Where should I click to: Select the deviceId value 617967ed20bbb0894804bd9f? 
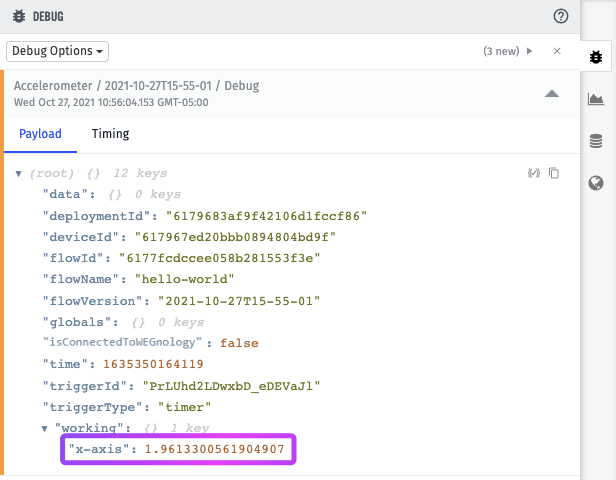(x=235, y=237)
